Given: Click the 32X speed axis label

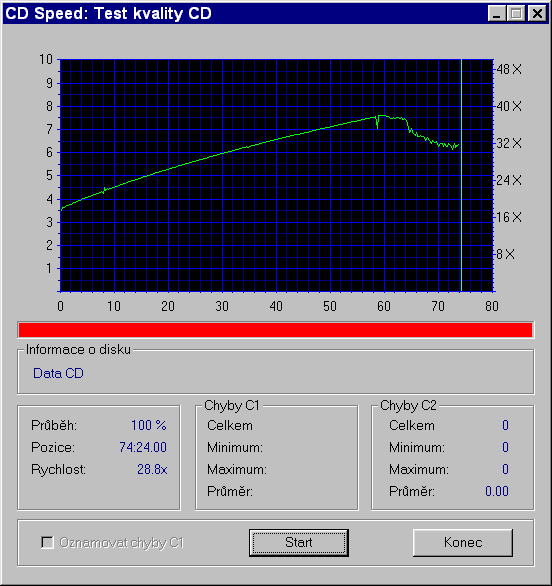Looking at the screenshot, I should (x=509, y=143).
